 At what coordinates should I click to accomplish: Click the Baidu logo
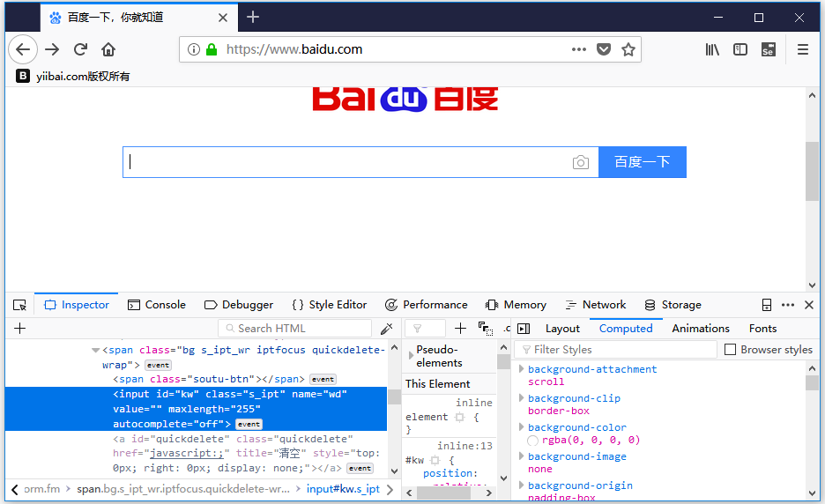[405, 99]
